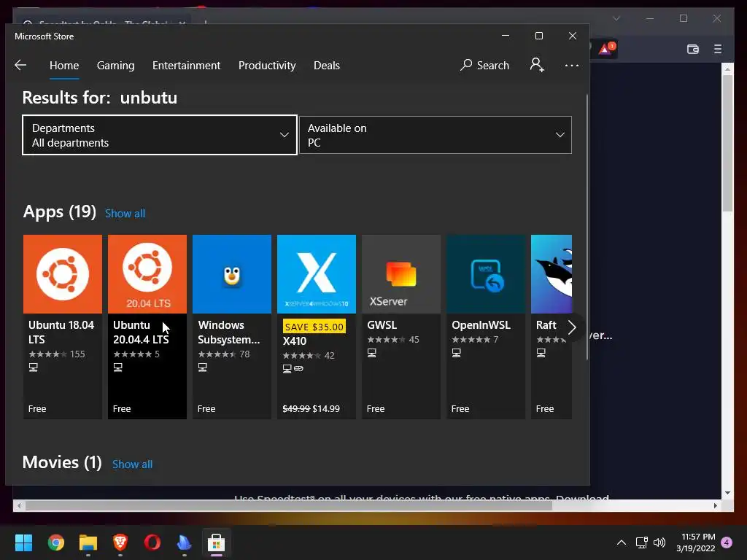Minimize the Microsoft Store window
Viewport: 747px width, 560px height.
506,36
